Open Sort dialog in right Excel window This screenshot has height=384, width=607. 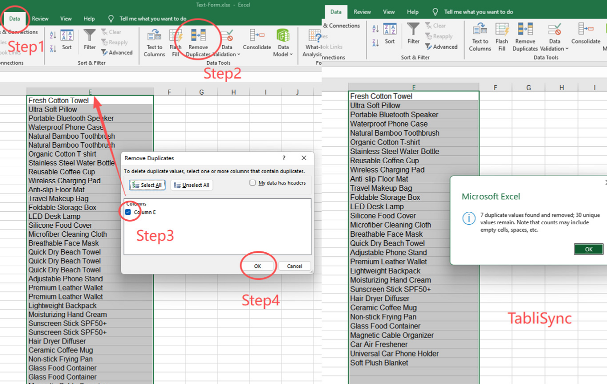(x=389, y=33)
